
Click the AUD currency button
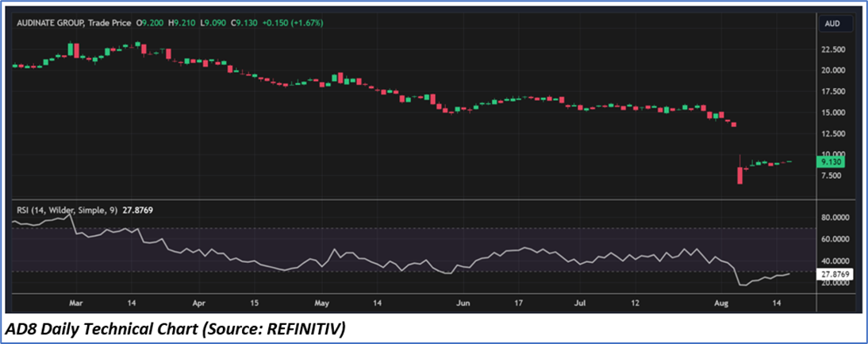(x=832, y=24)
